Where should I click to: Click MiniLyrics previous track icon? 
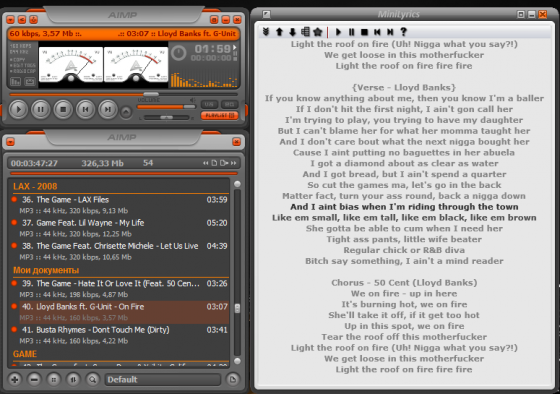pyautogui.click(x=377, y=32)
